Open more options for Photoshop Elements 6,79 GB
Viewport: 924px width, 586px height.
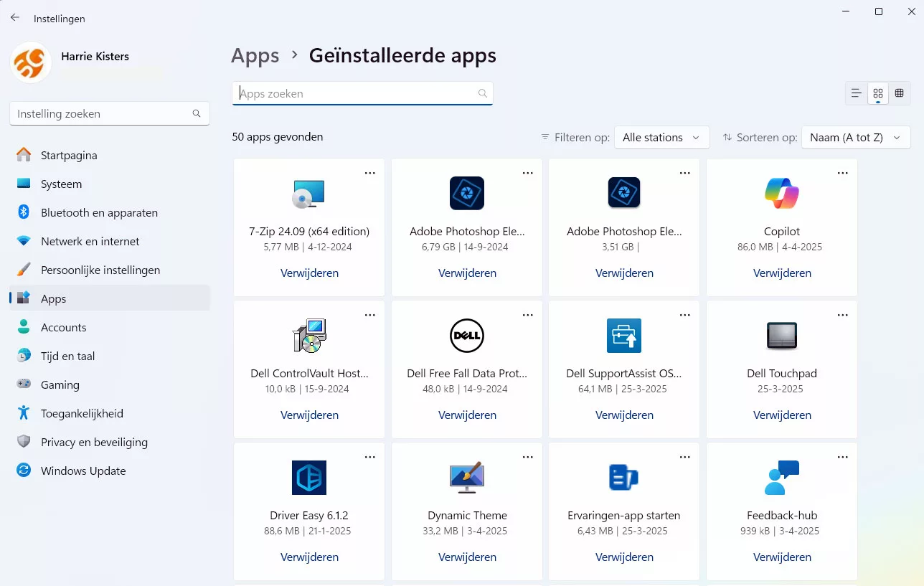[x=528, y=173]
